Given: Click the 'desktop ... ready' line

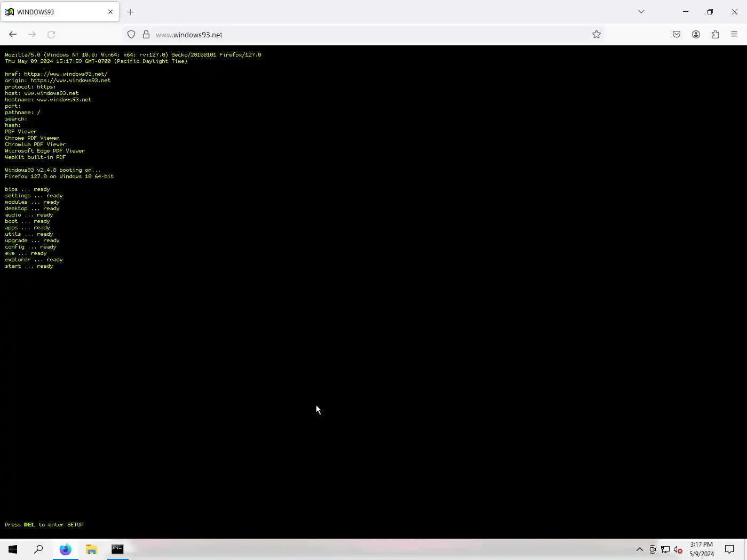Looking at the screenshot, I should tap(32, 209).
